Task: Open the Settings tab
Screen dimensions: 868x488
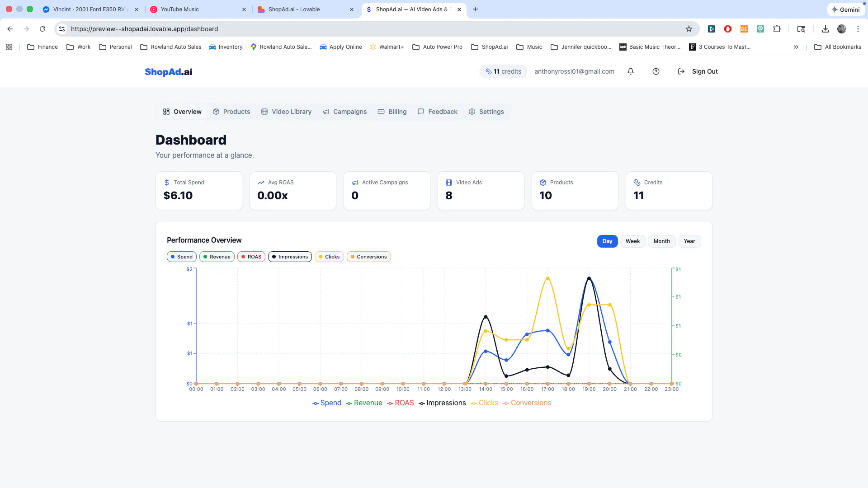Action: pyautogui.click(x=486, y=112)
